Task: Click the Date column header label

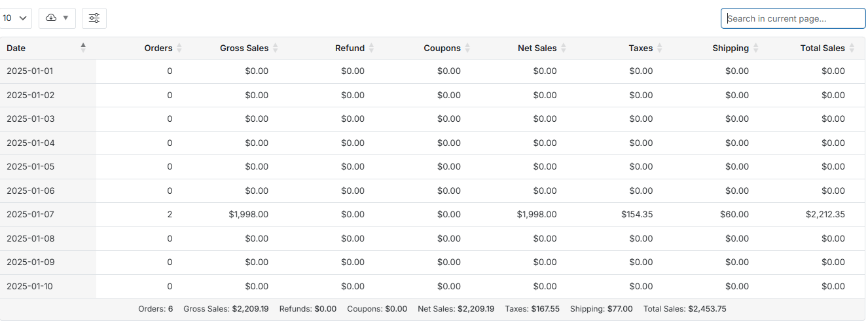Action: click(x=16, y=48)
